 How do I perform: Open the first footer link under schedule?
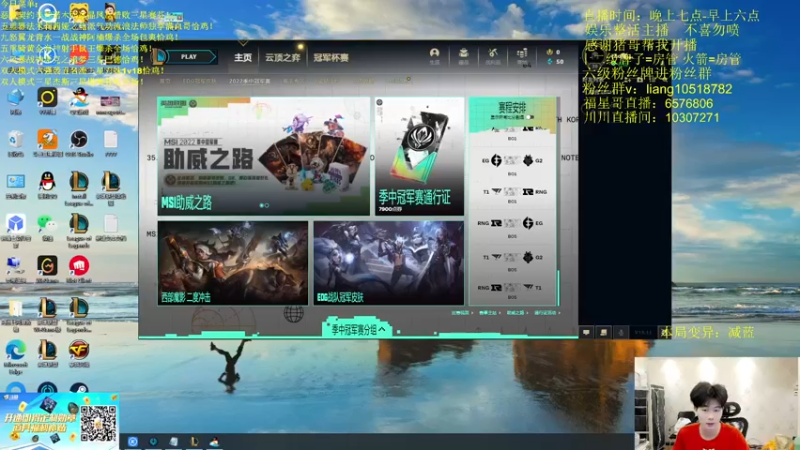[x=462, y=313]
